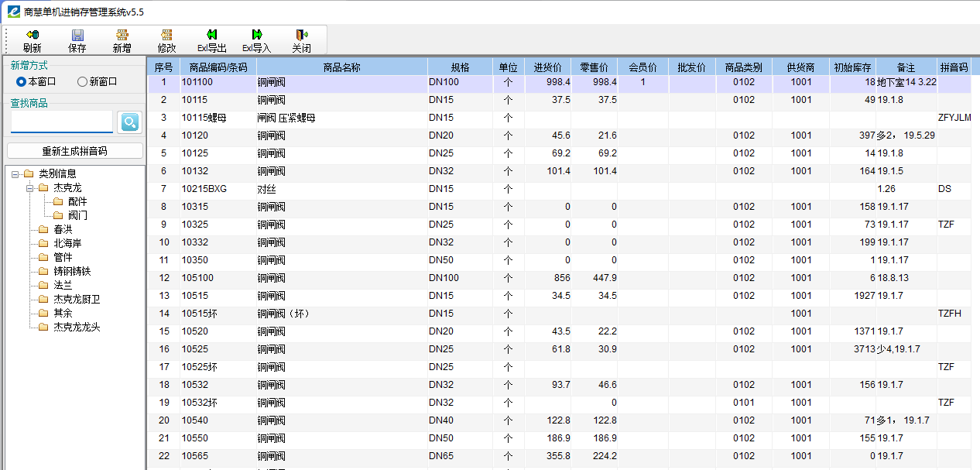Click the 零售价 column header
The image size is (980, 470).
(595, 67)
